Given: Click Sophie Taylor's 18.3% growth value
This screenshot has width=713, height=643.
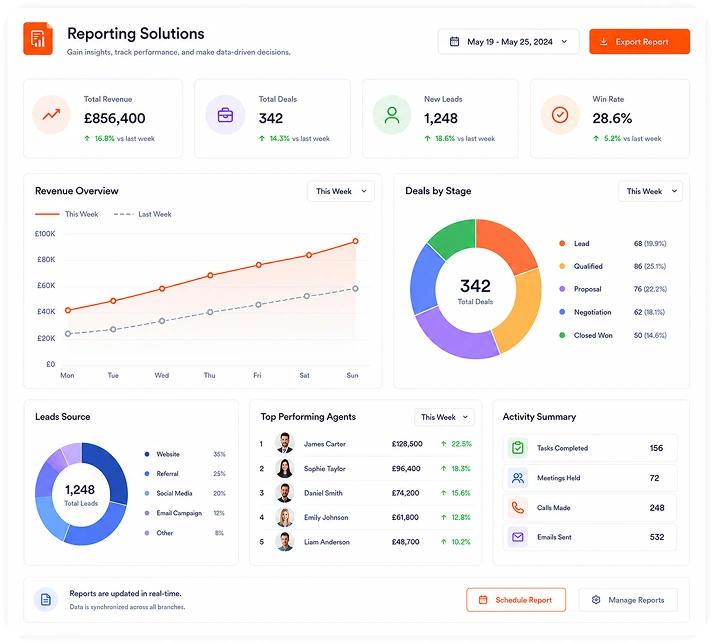Looking at the screenshot, I should coord(461,468).
